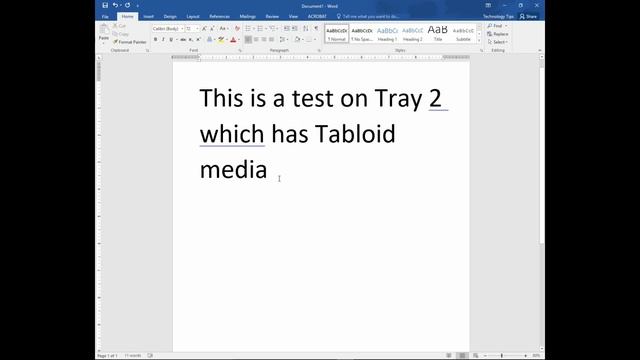Screen dimensions: 640x360
Task: Switch to the Layout tab
Action: point(193,17)
